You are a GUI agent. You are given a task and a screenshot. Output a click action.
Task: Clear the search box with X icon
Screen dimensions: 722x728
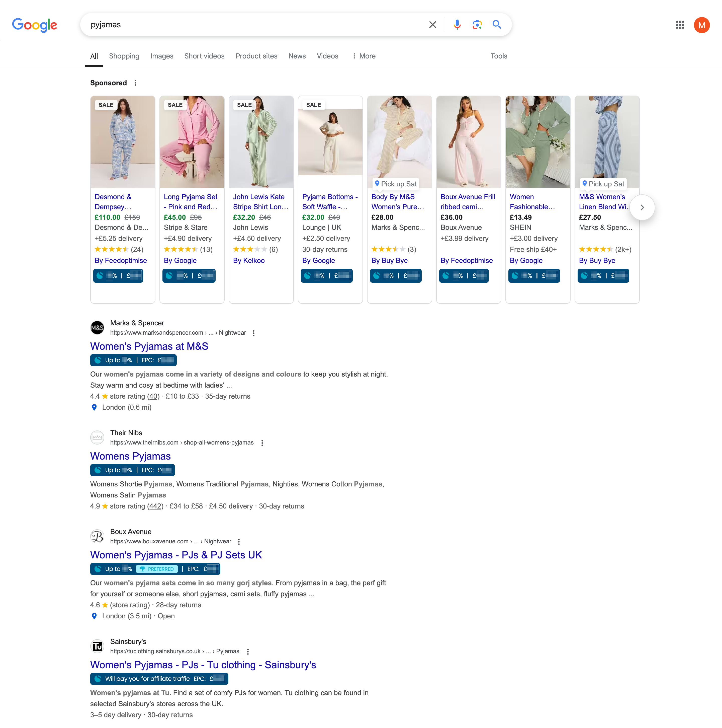(432, 25)
